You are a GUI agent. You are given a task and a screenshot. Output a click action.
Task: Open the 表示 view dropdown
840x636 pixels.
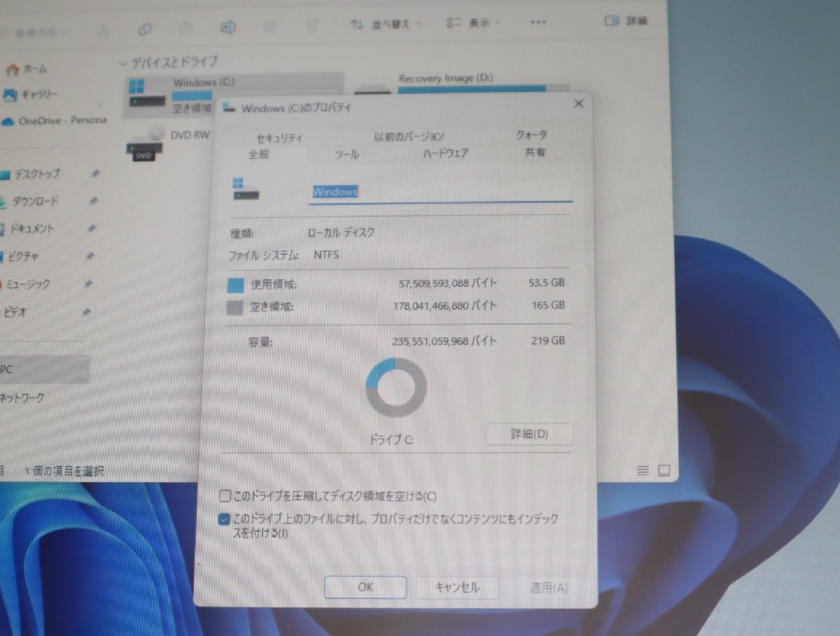click(474, 22)
